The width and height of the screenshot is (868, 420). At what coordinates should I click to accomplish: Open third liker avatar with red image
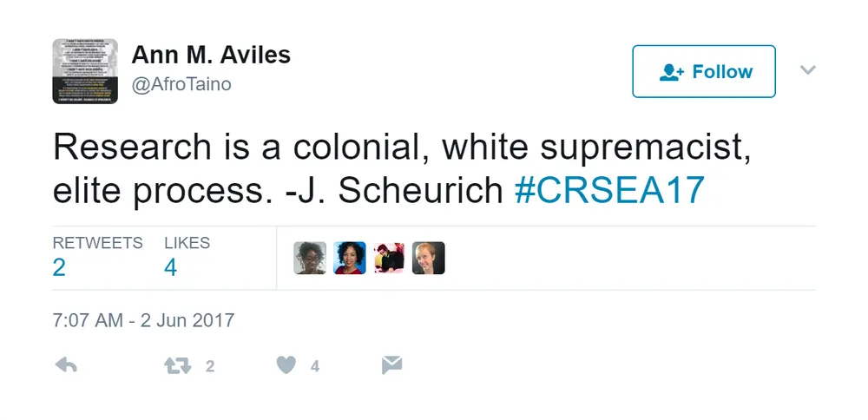[389, 258]
